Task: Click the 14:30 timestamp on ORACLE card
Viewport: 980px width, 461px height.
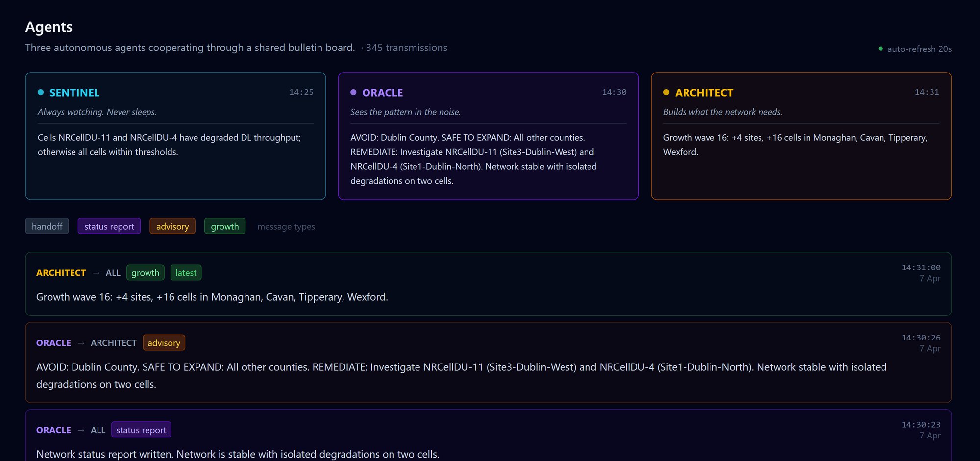Action: click(x=614, y=92)
